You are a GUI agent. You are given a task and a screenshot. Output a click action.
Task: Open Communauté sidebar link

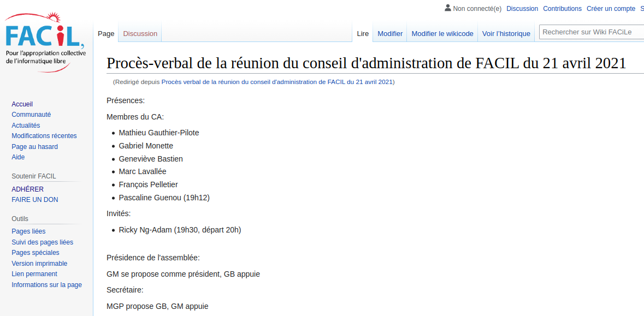point(31,115)
